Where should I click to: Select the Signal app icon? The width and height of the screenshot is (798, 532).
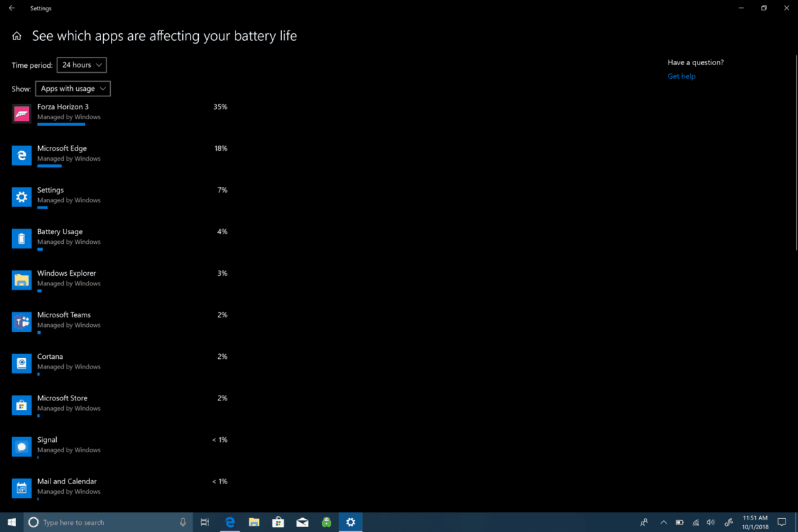[21, 447]
